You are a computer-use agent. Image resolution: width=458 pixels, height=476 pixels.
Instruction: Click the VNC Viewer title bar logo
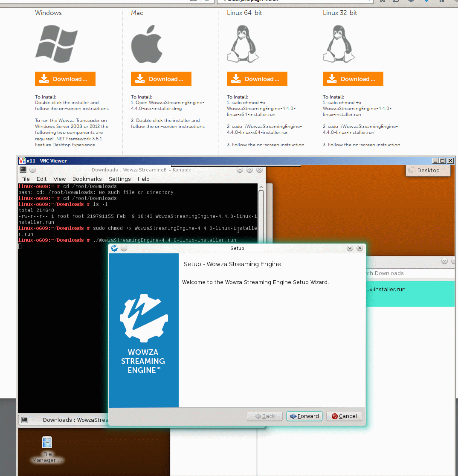click(22, 161)
